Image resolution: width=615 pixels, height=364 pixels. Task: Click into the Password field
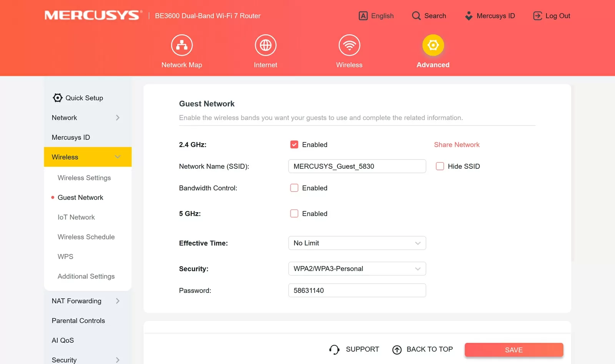pos(357,290)
